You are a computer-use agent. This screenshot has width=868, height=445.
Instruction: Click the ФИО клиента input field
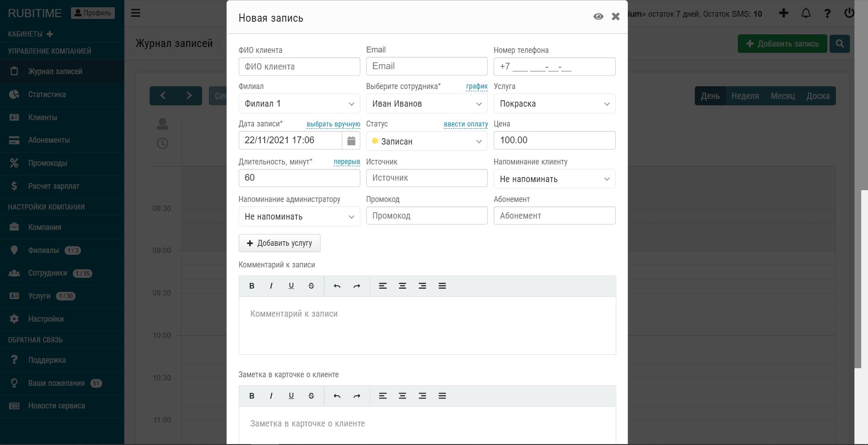[x=299, y=66]
